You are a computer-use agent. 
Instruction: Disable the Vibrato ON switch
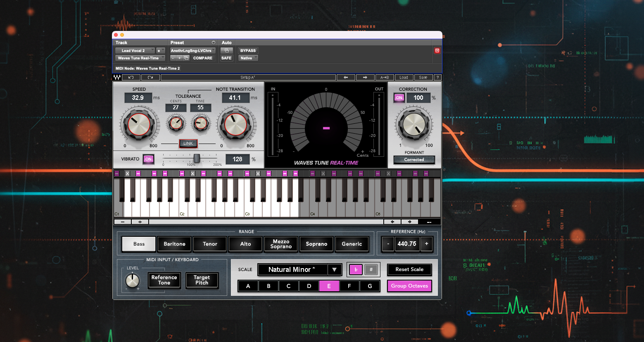coord(148,159)
